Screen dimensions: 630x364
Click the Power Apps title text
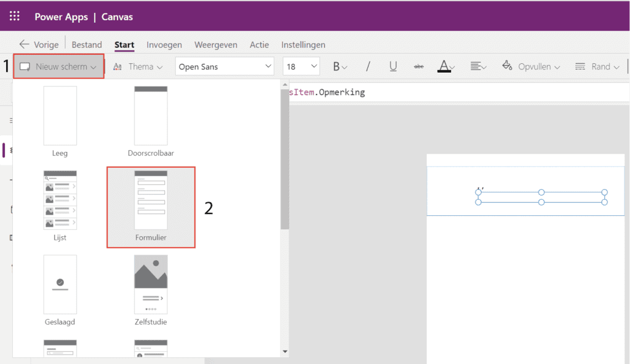61,17
